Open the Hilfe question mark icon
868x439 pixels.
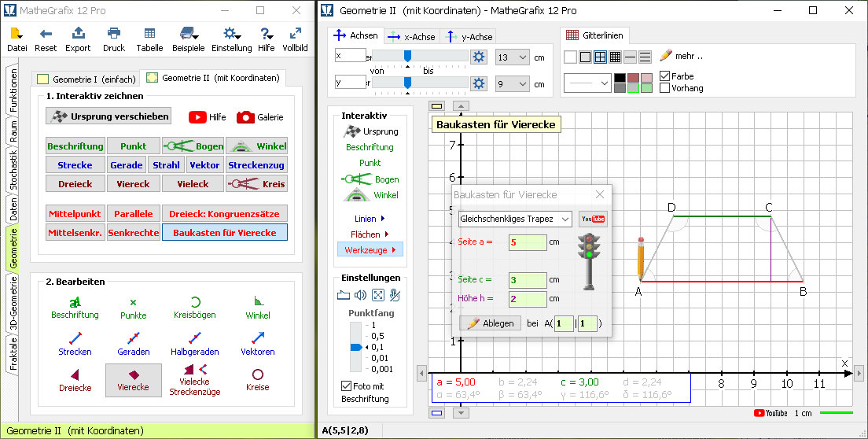click(267, 34)
